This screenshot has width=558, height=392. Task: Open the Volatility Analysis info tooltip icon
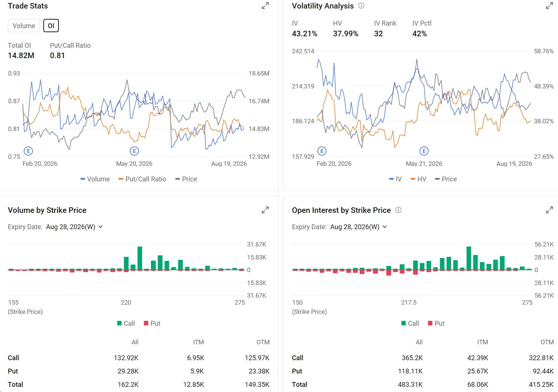[362, 6]
